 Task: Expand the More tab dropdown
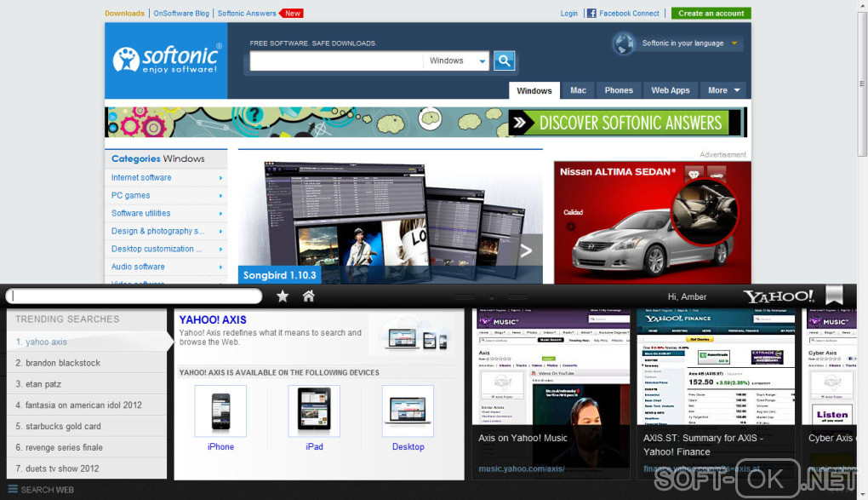pyautogui.click(x=723, y=90)
